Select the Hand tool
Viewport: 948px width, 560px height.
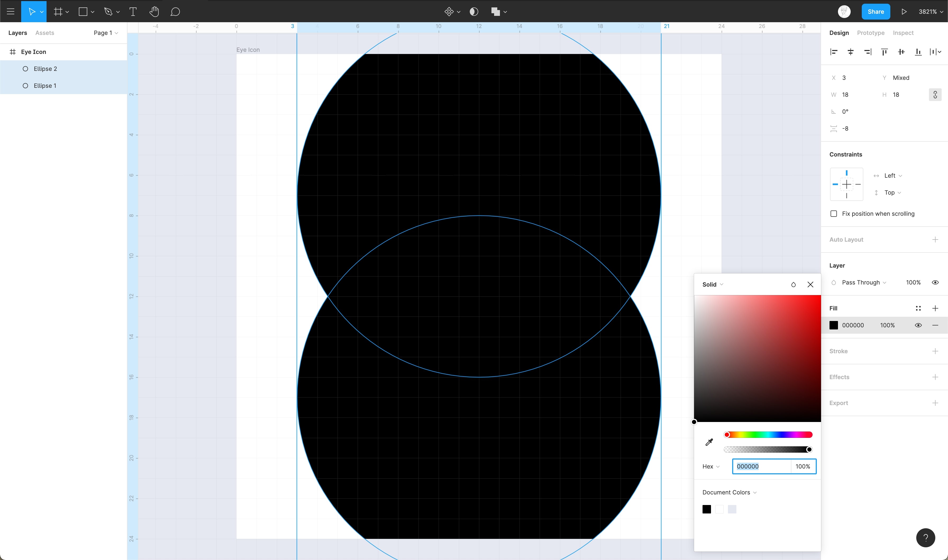154,12
